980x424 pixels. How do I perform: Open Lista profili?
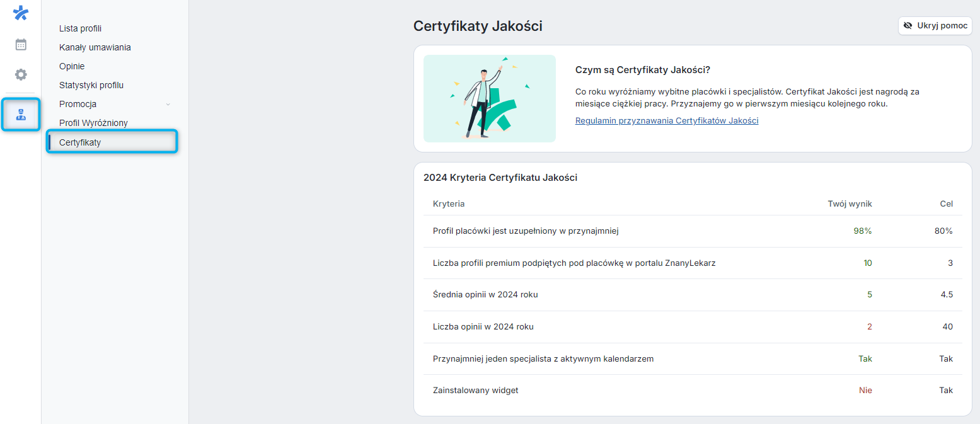[x=80, y=28]
